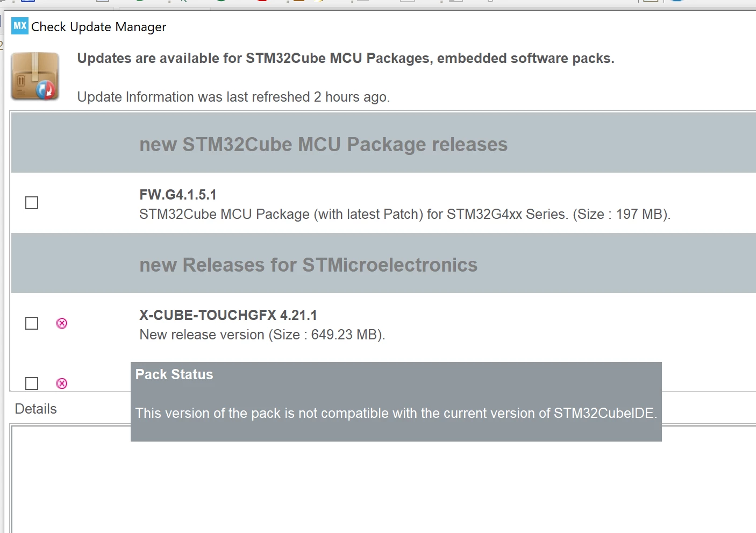Click the 'new STM32Cube MCU Package releases' header

323,145
